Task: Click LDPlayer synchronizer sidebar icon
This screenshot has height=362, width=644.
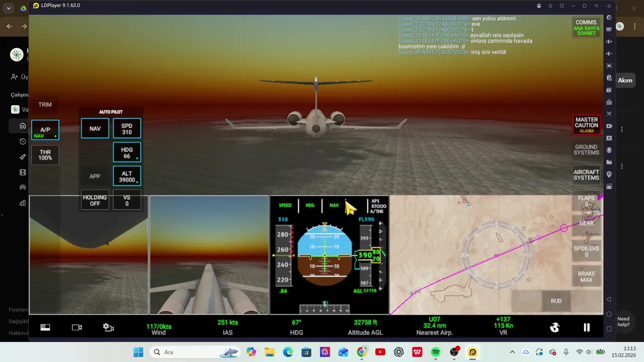Action: [609, 138]
